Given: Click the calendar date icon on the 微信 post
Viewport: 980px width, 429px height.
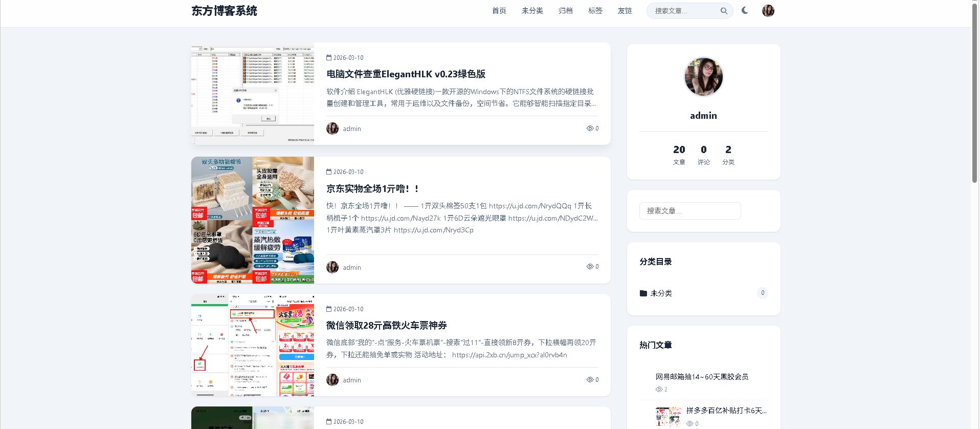Looking at the screenshot, I should 329,309.
